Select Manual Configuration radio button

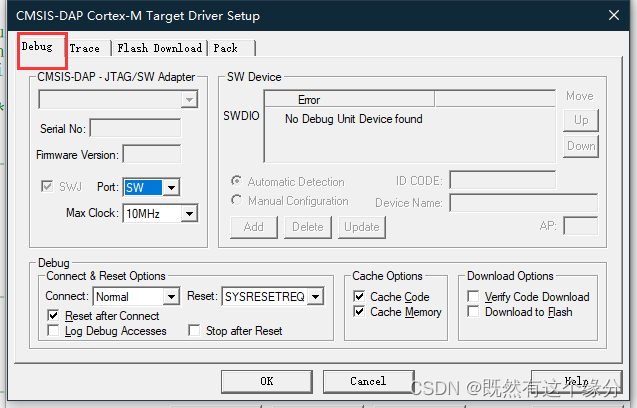pos(236,200)
